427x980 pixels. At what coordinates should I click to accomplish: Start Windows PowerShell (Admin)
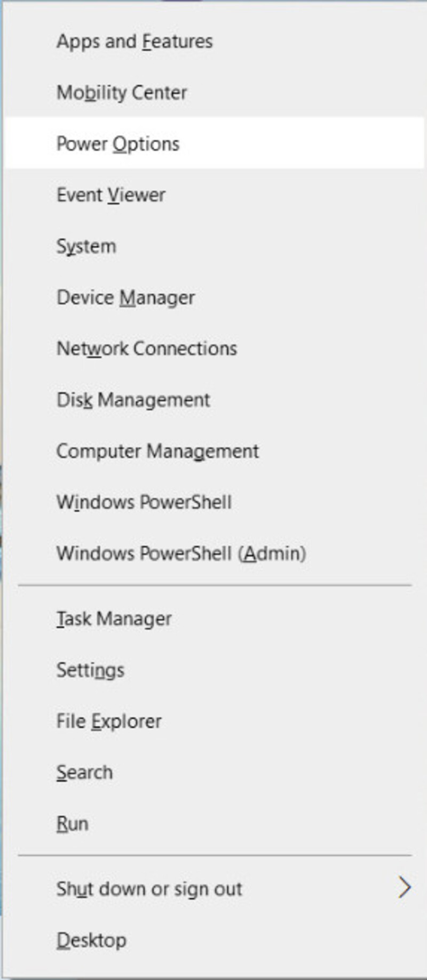pyautogui.click(x=214, y=553)
